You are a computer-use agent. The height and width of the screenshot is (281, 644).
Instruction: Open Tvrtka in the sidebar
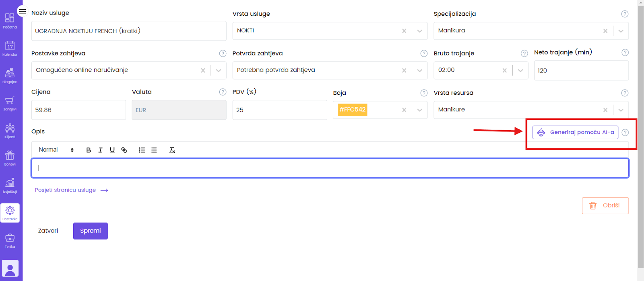[x=10, y=240]
